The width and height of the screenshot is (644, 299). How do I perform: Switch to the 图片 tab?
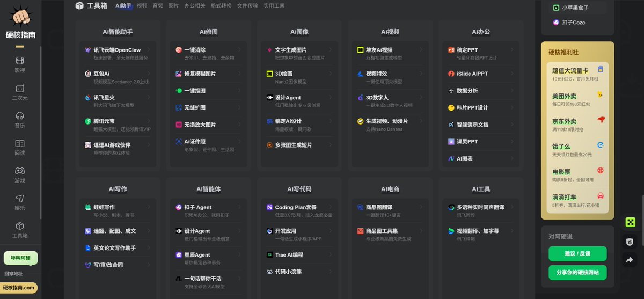point(173,5)
